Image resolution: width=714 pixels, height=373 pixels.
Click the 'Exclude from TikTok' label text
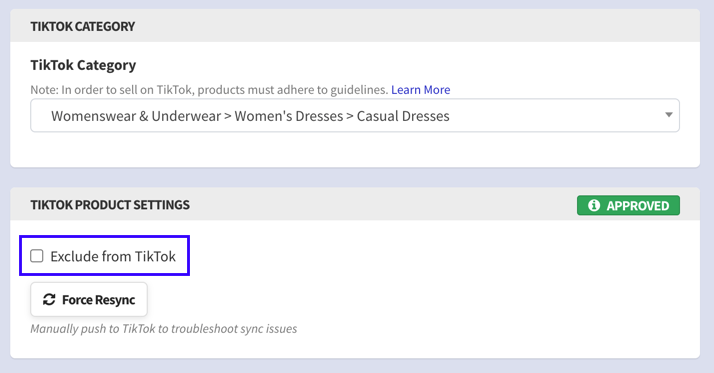pyautogui.click(x=113, y=256)
